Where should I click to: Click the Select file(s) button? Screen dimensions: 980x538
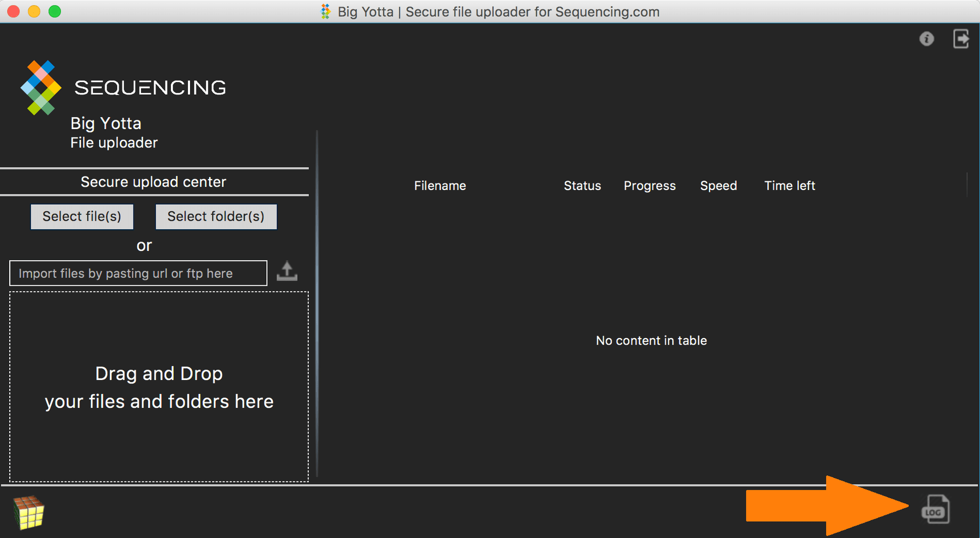[82, 217]
